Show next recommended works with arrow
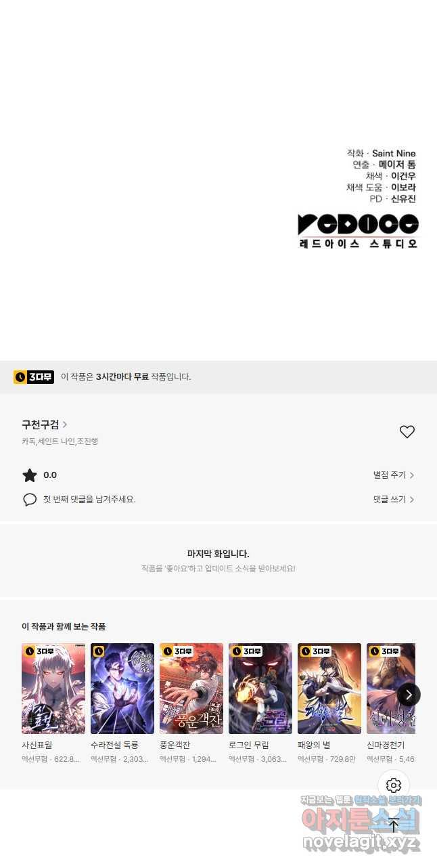 click(409, 694)
